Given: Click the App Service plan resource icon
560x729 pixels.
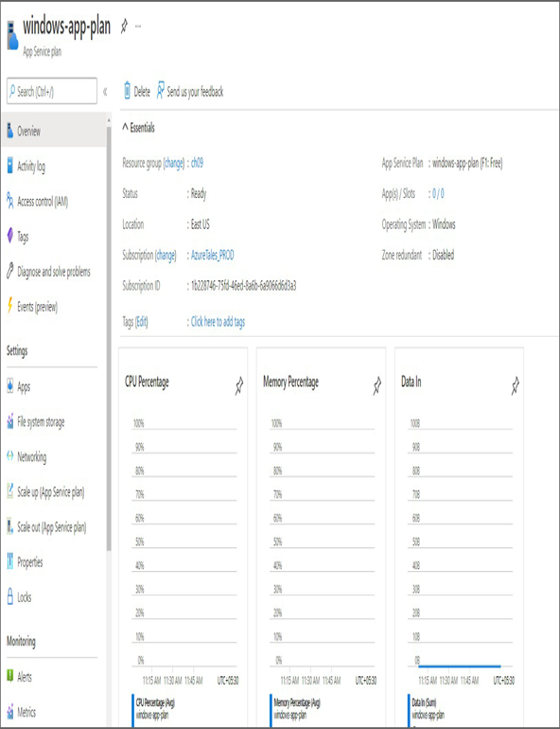Looking at the screenshot, I should pyautogui.click(x=12, y=36).
